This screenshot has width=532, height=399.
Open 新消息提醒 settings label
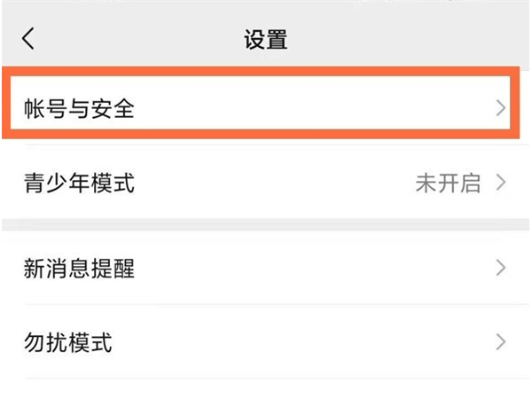79,269
